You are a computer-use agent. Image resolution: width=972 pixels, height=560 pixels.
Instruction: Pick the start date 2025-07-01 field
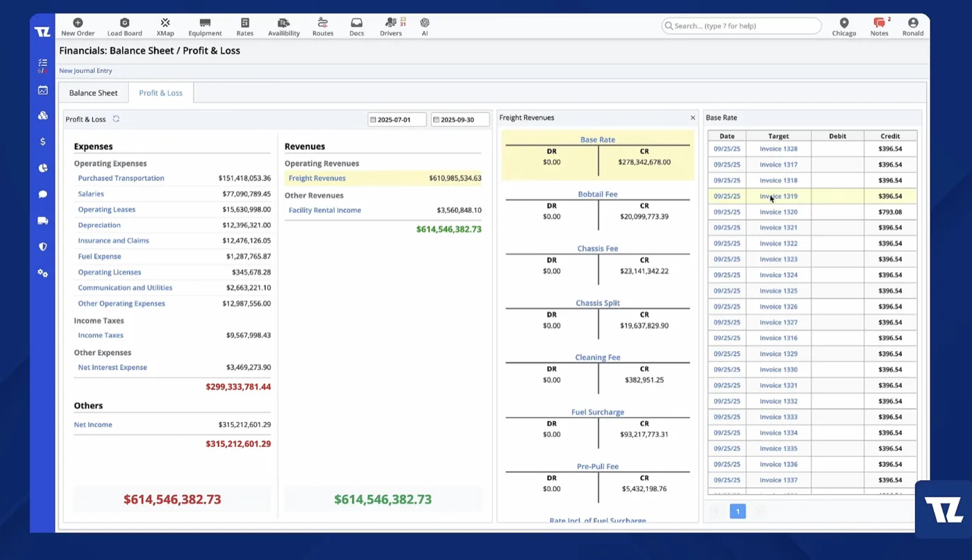click(397, 119)
